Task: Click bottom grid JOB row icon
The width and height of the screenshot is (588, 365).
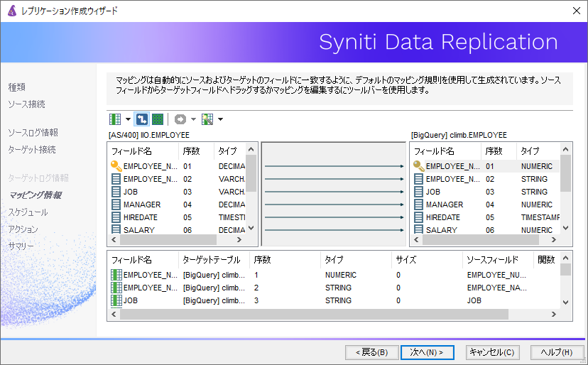Action: pyautogui.click(x=116, y=300)
